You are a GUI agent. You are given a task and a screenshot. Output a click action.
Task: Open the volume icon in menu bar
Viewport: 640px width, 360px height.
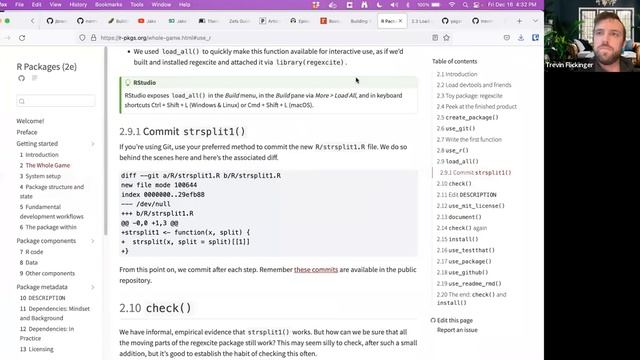(394, 4)
